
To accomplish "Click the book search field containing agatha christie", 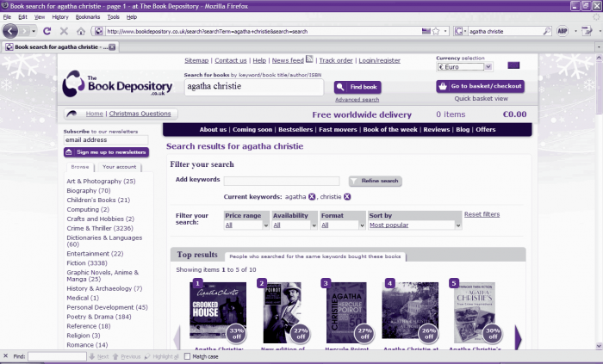I will 254,87.
